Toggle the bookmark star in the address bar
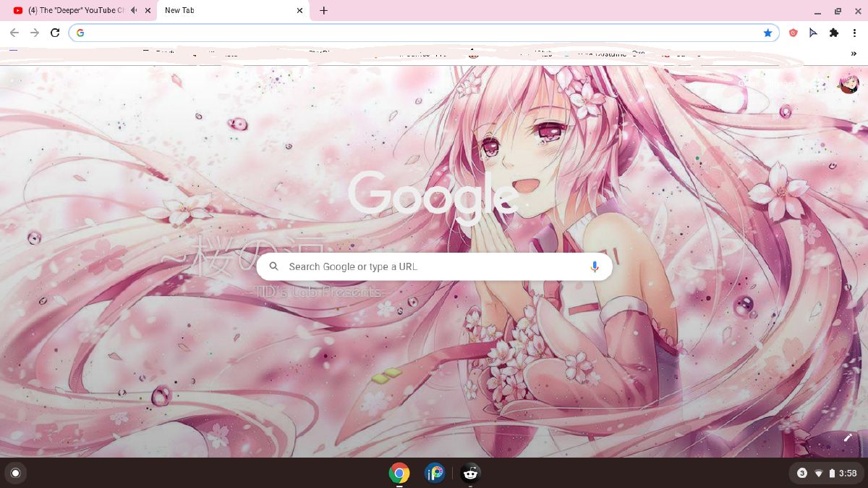Image resolution: width=868 pixels, height=488 pixels. click(768, 33)
